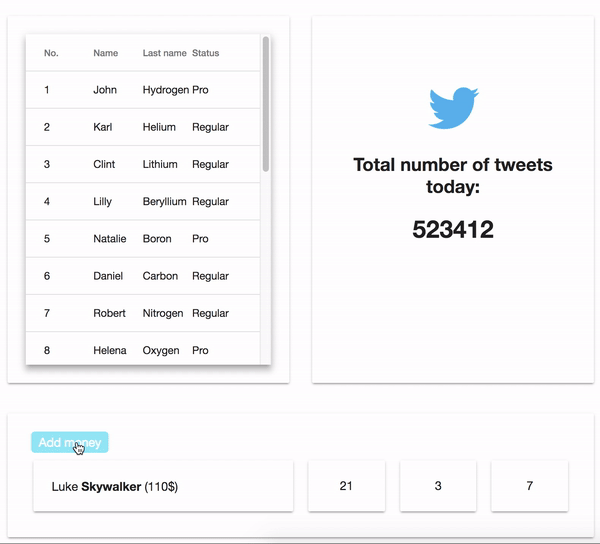Click the Regular status in Daniel's row
This screenshot has height=544, width=600.
[x=210, y=276]
